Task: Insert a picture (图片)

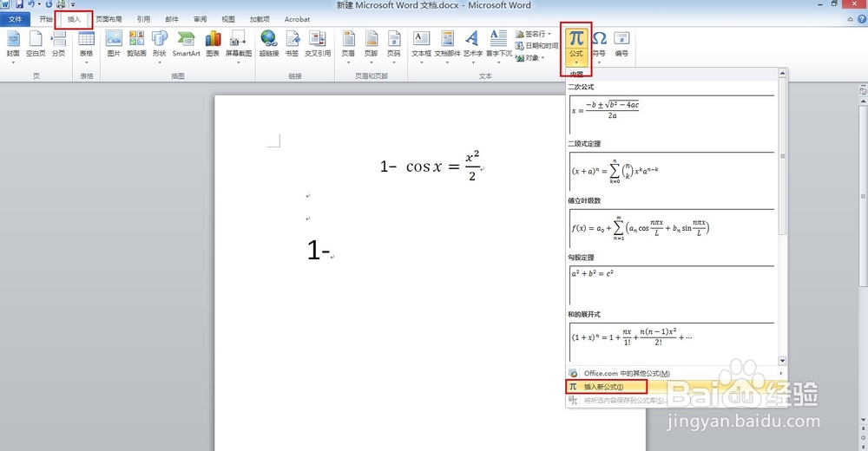Action: point(114,44)
